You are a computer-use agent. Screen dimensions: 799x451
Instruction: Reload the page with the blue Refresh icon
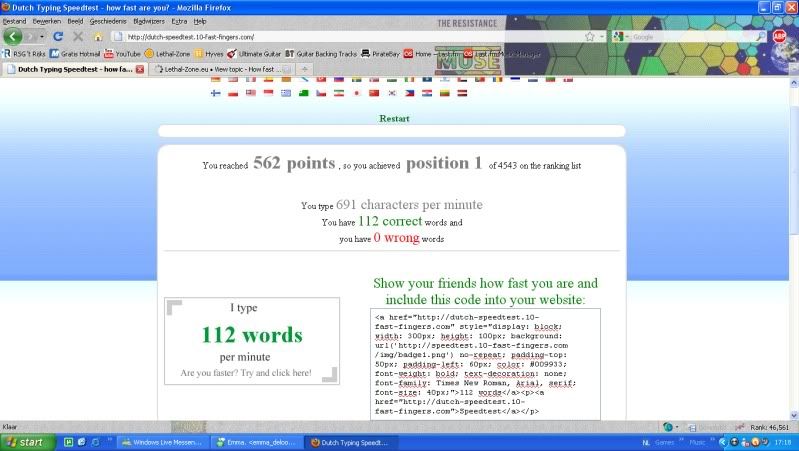point(58,37)
